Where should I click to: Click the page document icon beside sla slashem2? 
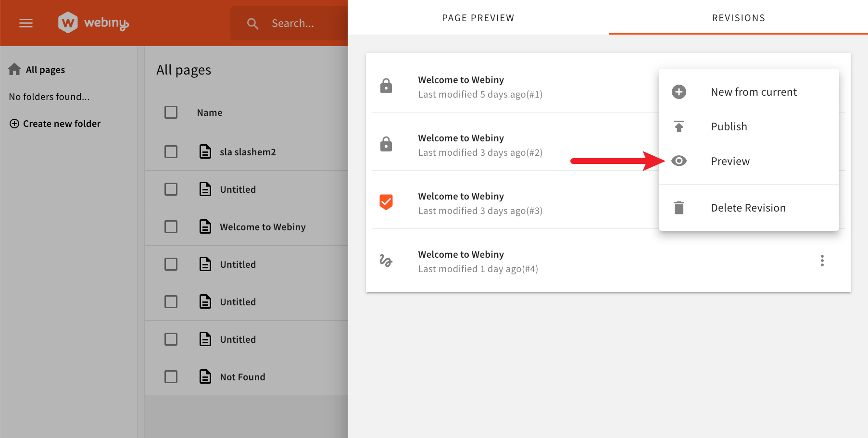coord(205,151)
